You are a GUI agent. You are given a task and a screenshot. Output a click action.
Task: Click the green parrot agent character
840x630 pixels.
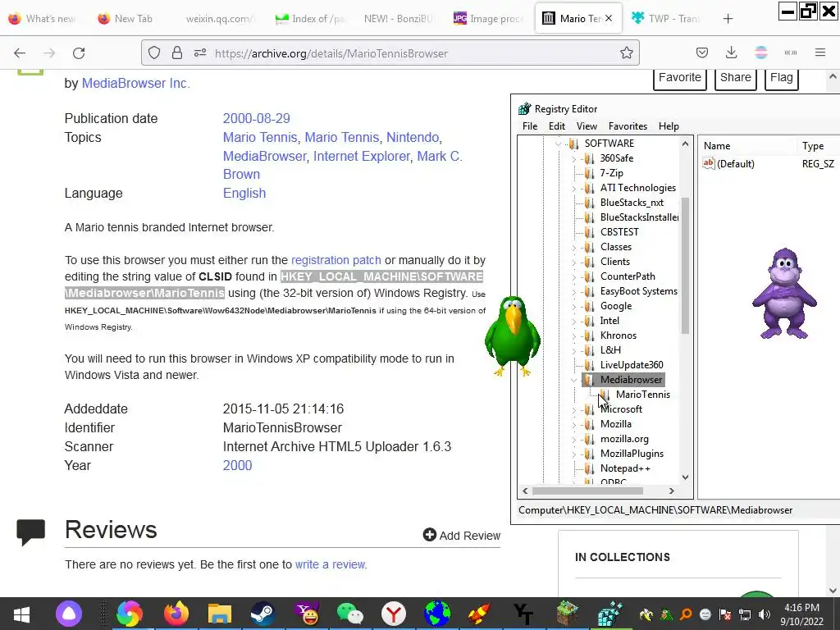tap(513, 336)
